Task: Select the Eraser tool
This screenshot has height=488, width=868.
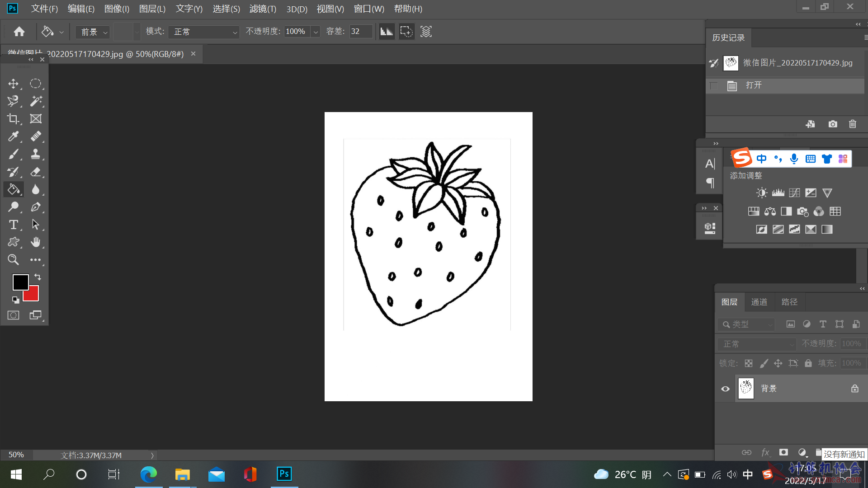Action: pyautogui.click(x=36, y=172)
